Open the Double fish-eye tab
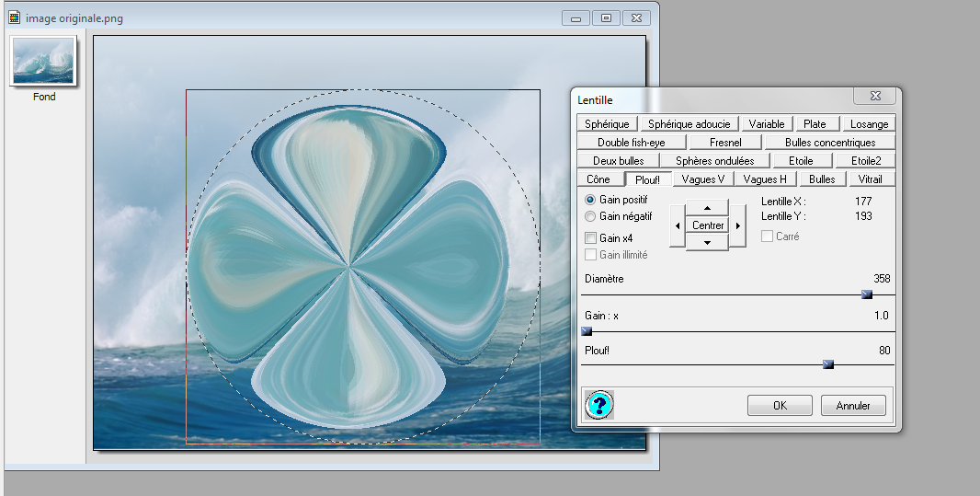980x496 pixels. pyautogui.click(x=631, y=143)
